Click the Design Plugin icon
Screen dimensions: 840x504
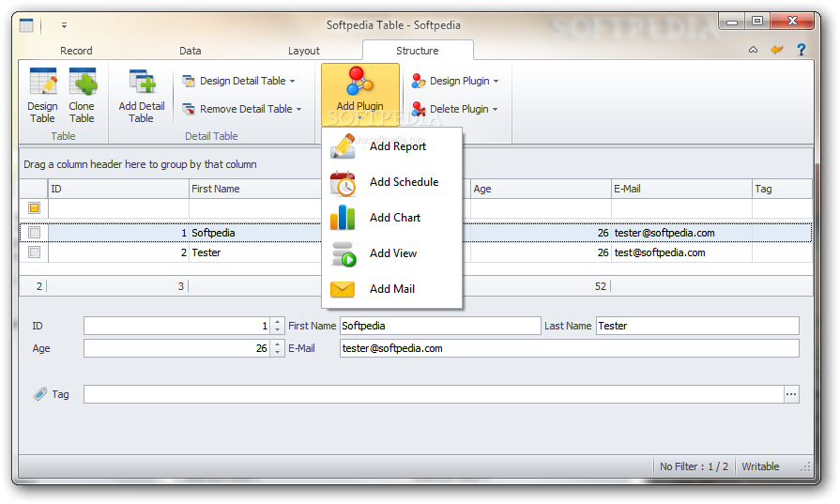click(x=419, y=81)
